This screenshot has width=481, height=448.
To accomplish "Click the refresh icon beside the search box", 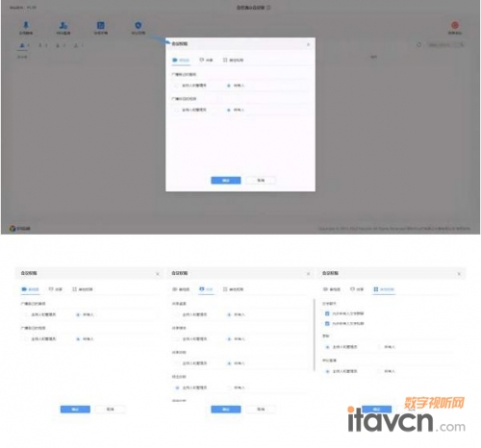I will tap(418, 44).
